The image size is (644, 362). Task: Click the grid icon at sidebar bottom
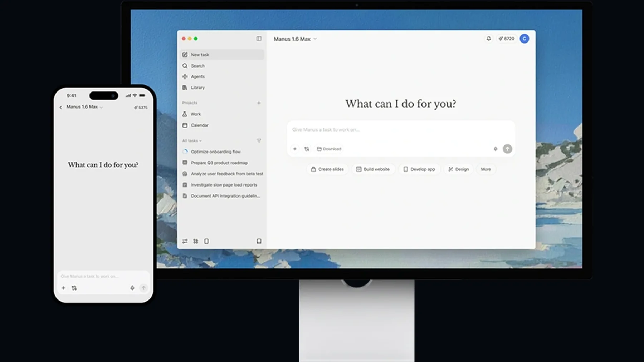pos(196,241)
